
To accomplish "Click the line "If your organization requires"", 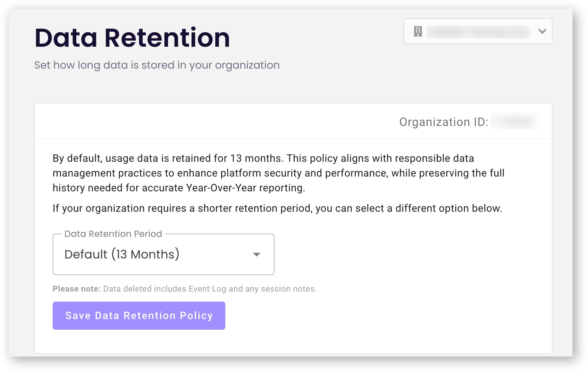I will point(277,208).
